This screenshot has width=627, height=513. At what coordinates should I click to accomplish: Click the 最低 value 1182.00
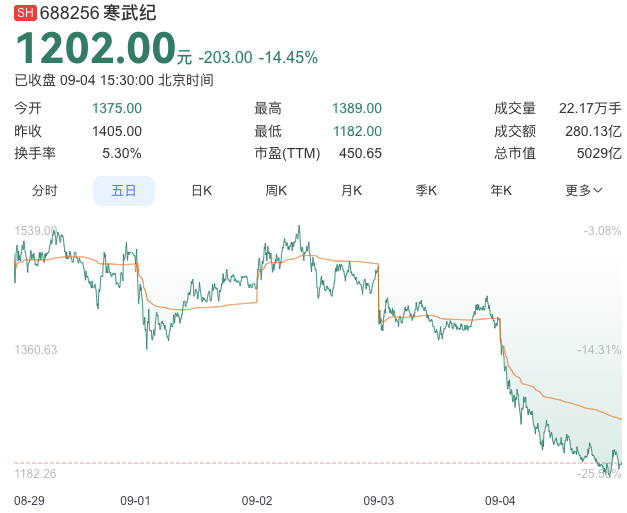357,131
